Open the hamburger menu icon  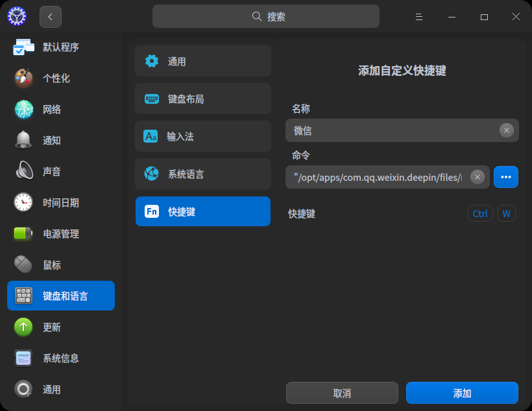pyautogui.click(x=419, y=17)
